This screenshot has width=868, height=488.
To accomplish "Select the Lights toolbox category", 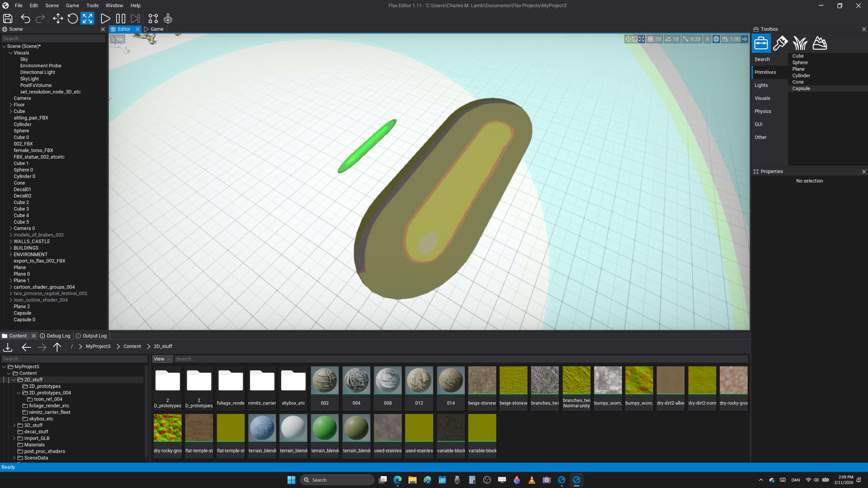I will pyautogui.click(x=761, y=85).
